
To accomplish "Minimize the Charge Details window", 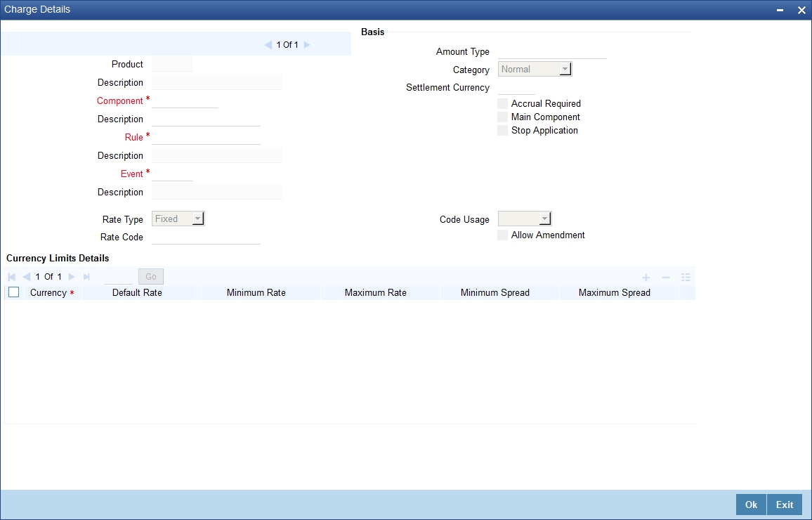I will coord(780,11).
